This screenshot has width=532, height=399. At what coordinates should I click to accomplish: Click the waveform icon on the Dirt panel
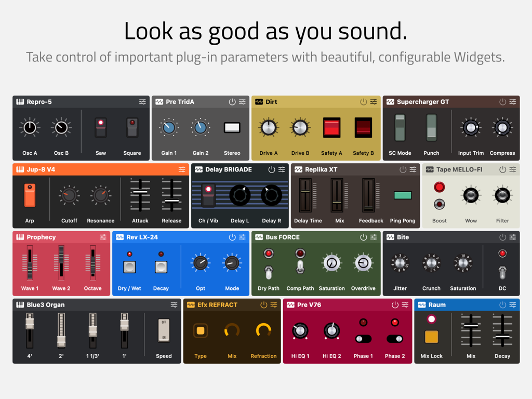coord(259,102)
